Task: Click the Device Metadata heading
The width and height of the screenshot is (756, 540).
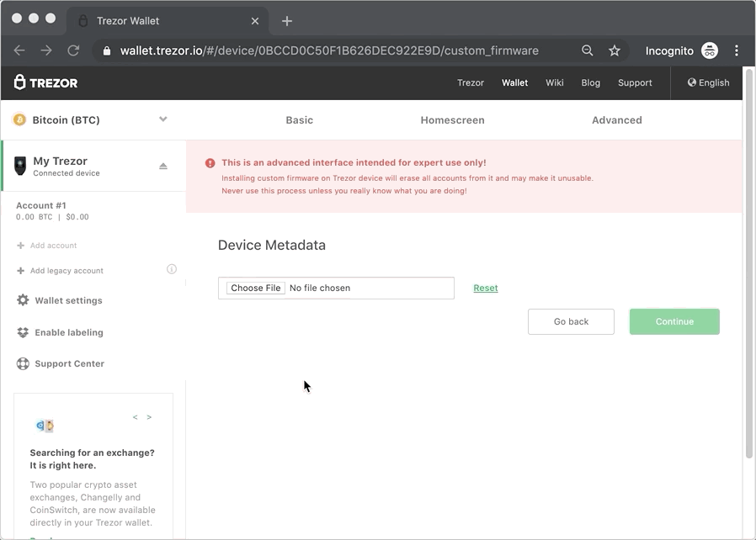Action: point(271,245)
